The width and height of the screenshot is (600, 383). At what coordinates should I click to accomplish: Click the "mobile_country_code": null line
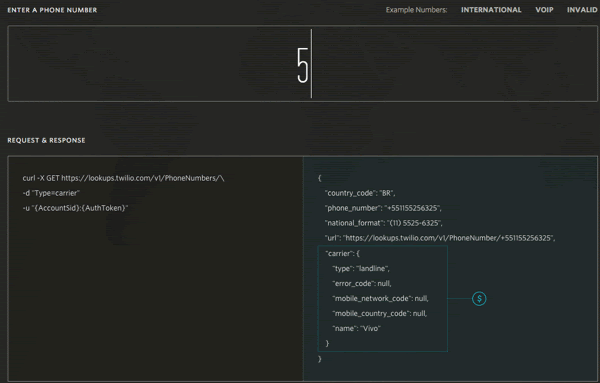379,313
